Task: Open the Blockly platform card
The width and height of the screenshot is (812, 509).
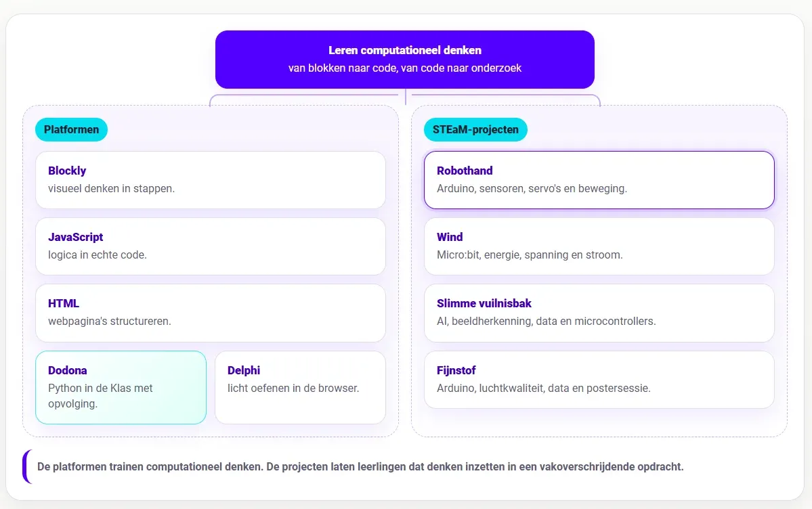Action: (x=210, y=179)
